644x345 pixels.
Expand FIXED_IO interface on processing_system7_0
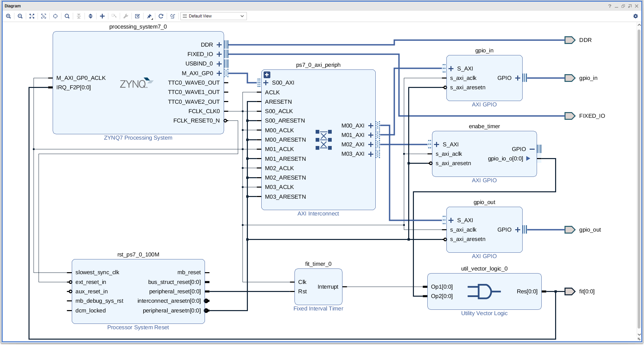tap(219, 54)
